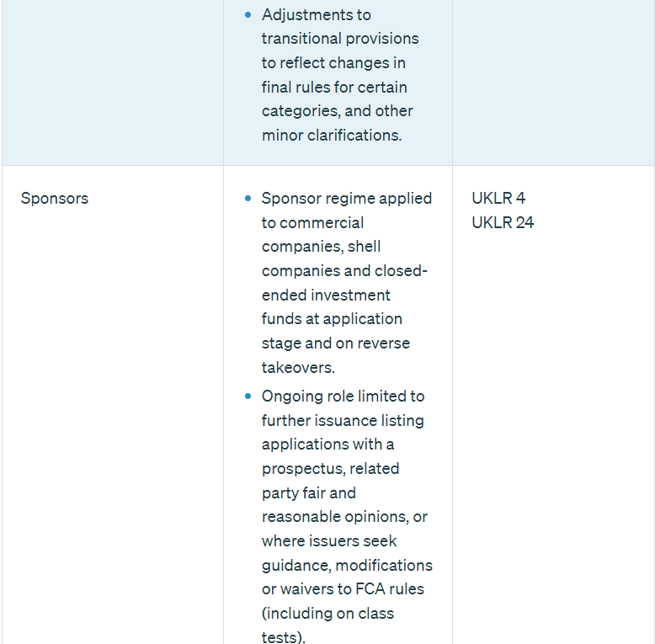Click the UKLR 24 reference text

point(503,223)
